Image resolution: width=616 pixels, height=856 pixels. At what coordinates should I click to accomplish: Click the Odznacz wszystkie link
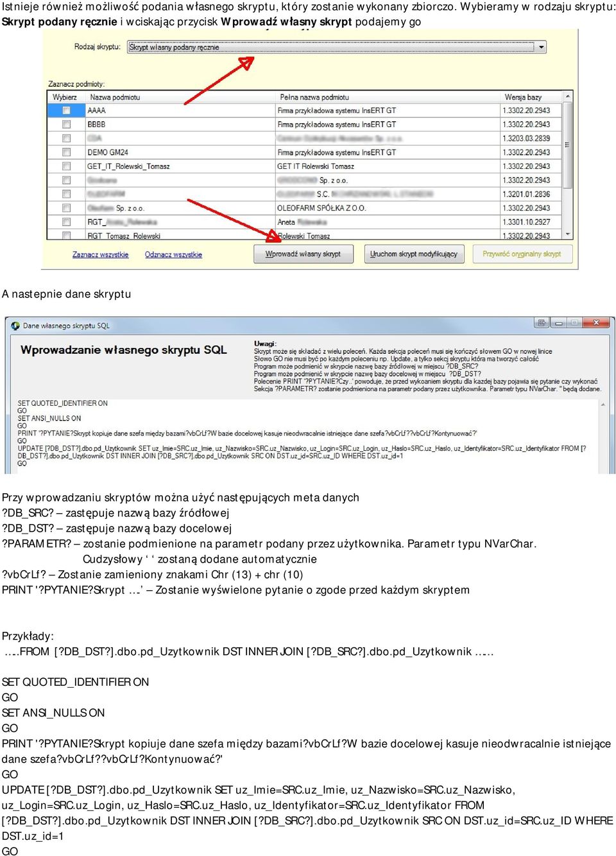coord(173,255)
